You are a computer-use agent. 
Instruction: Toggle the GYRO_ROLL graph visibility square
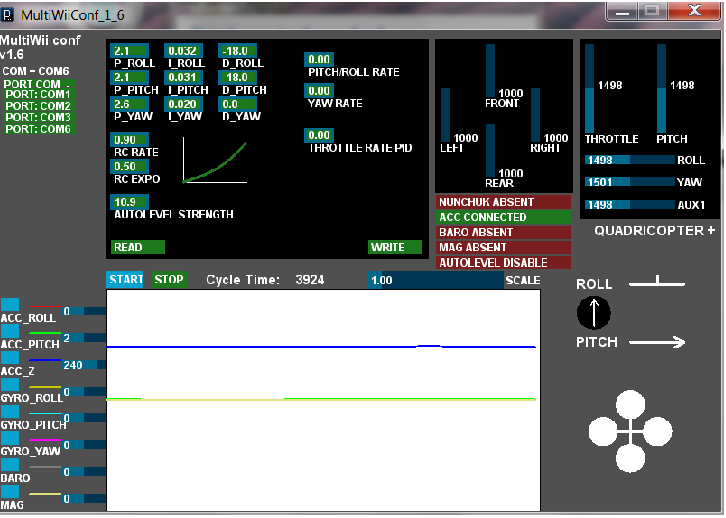click(10, 385)
